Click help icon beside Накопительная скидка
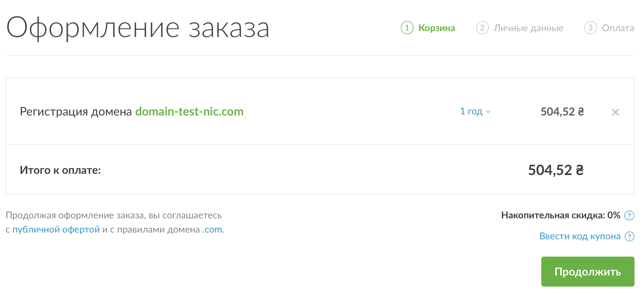 pos(629,216)
